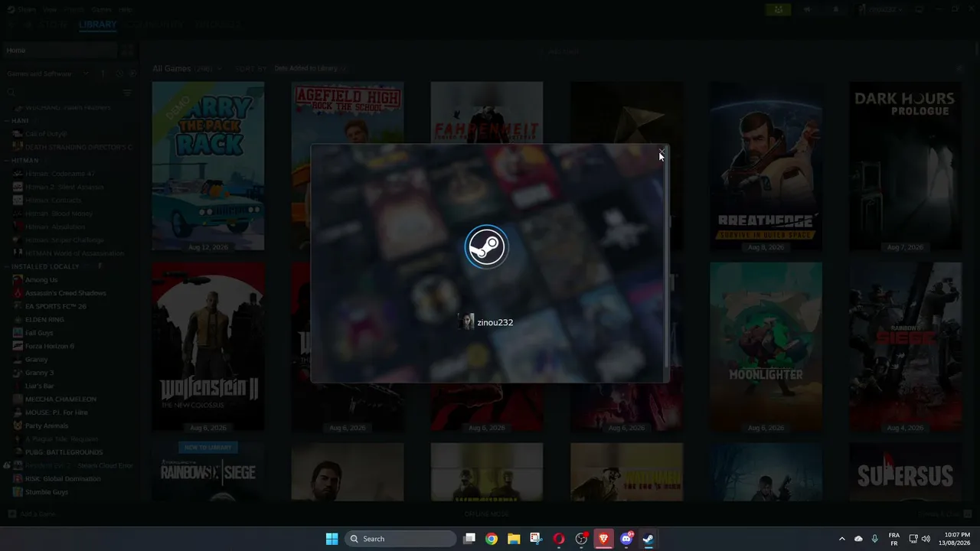Collapse the HITMAN category in sidebar
Screen dimensions: 980x551
click(x=8, y=161)
